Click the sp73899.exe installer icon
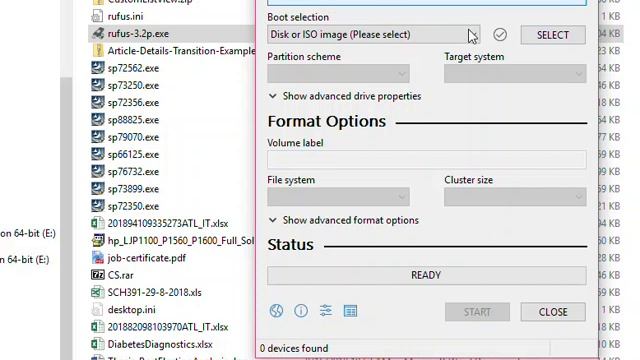The width and height of the screenshot is (640, 360). coord(98,189)
